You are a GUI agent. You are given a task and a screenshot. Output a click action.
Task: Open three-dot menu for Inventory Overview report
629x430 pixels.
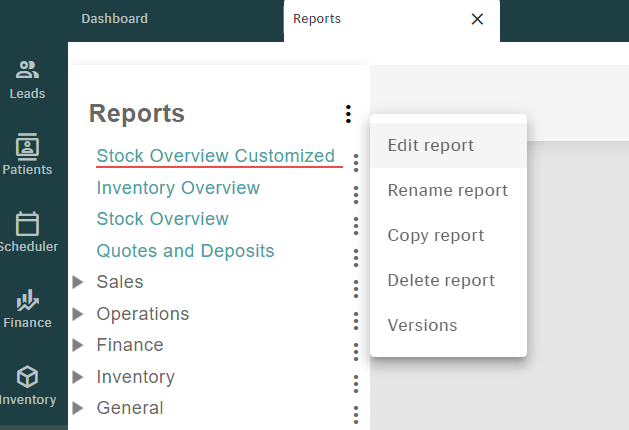pyautogui.click(x=356, y=195)
